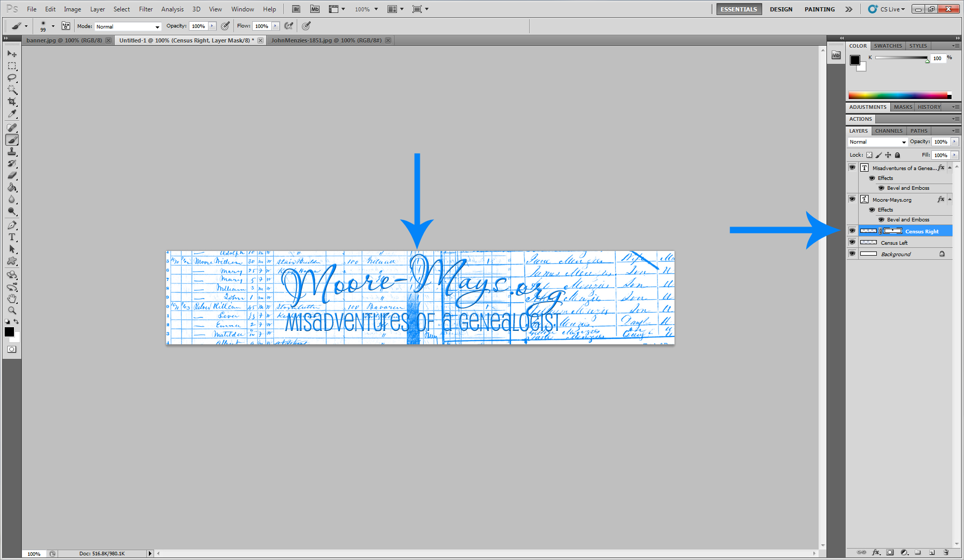Image resolution: width=964 pixels, height=560 pixels.
Task: Open the layer blend mode dropdown
Action: (x=877, y=142)
